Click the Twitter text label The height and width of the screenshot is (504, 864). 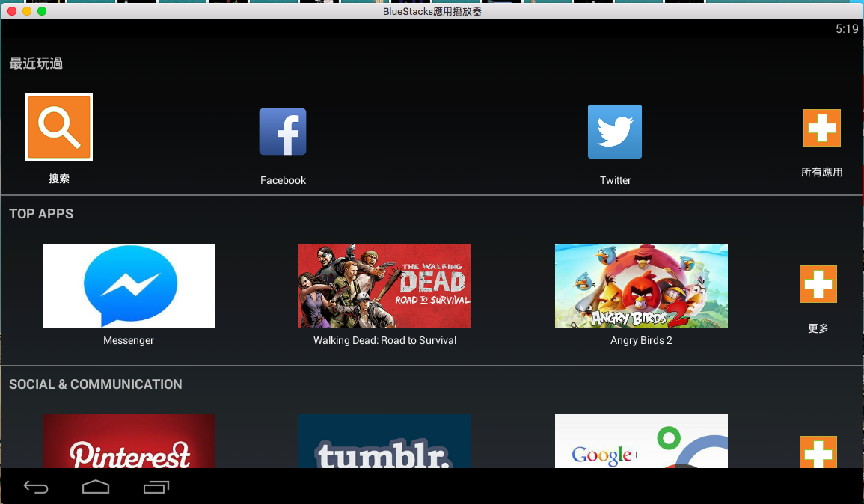coord(616,180)
